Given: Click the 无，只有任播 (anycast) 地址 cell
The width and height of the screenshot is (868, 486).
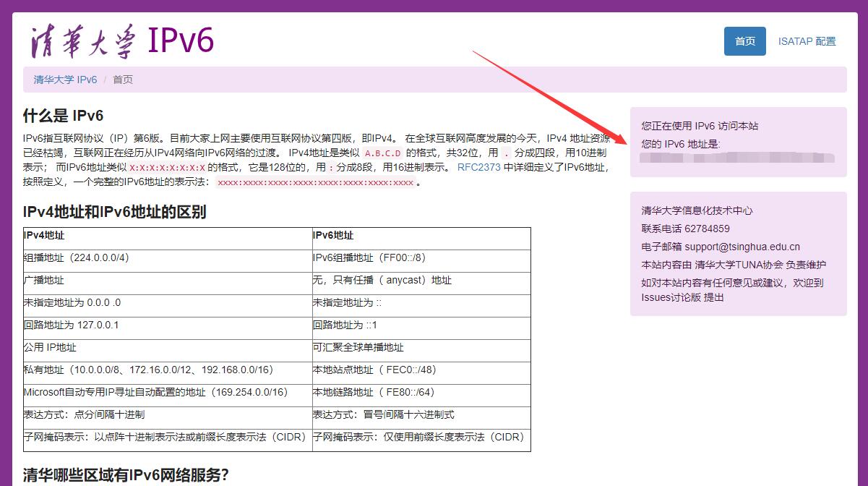Looking at the screenshot, I should click(421, 283).
